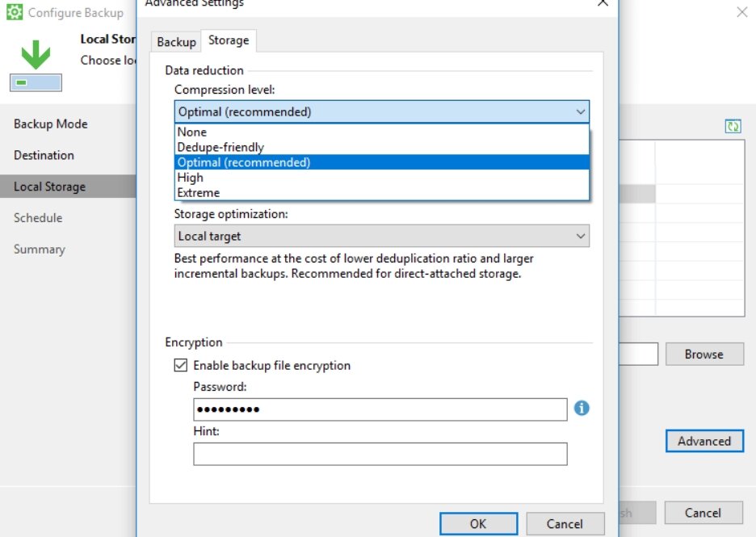Go to the Schedule step
Screen dimensions: 756x537
click(x=38, y=218)
